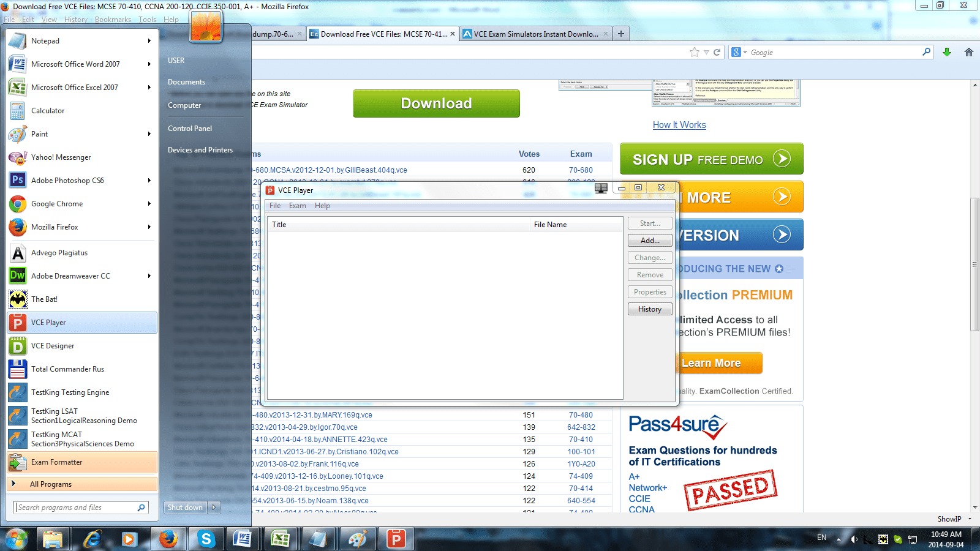This screenshot has height=551, width=980.
Task: Click History button in VCE Player
Action: 650,309
